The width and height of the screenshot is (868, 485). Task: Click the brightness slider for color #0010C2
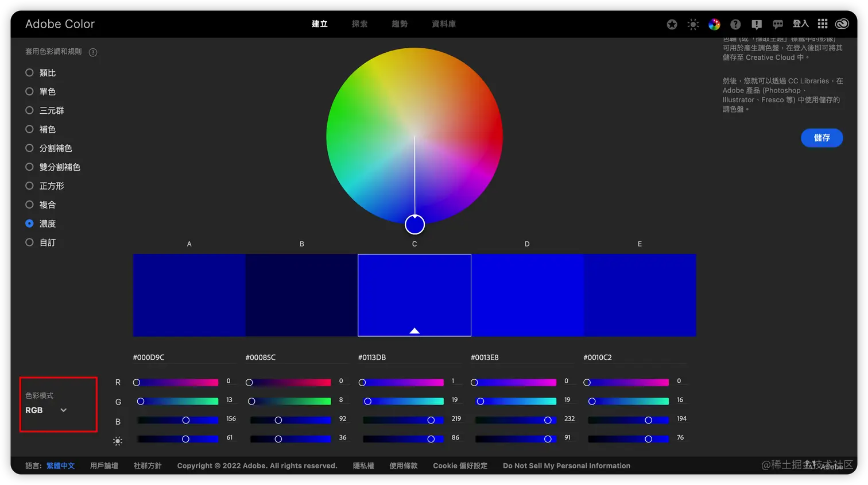627,439
